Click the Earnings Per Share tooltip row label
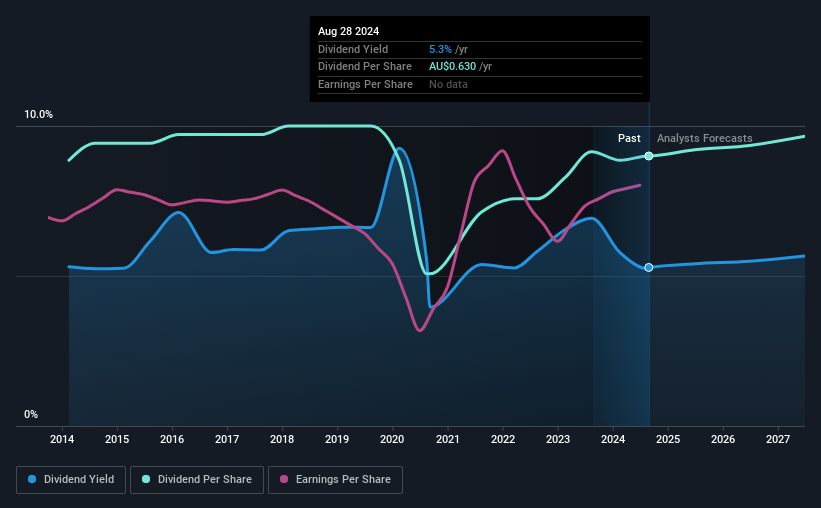This screenshot has width=821, height=508. pos(365,84)
